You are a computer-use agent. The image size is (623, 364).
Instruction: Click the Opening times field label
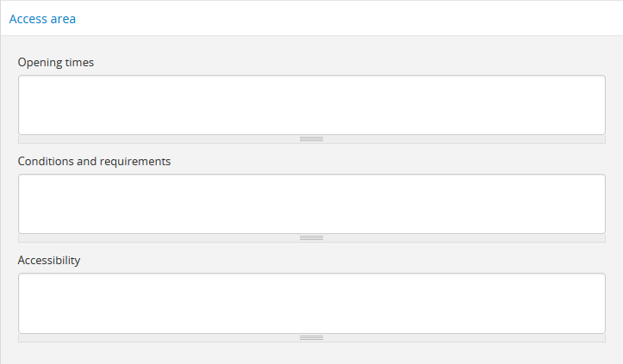tap(56, 62)
